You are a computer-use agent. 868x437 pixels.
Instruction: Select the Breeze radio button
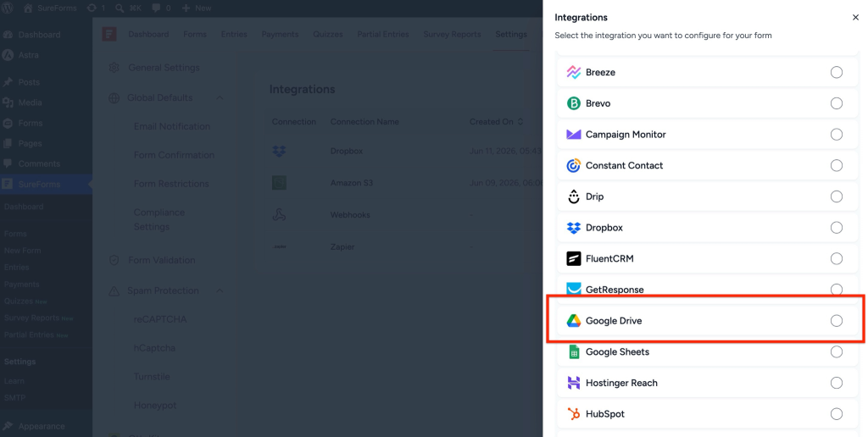(837, 73)
